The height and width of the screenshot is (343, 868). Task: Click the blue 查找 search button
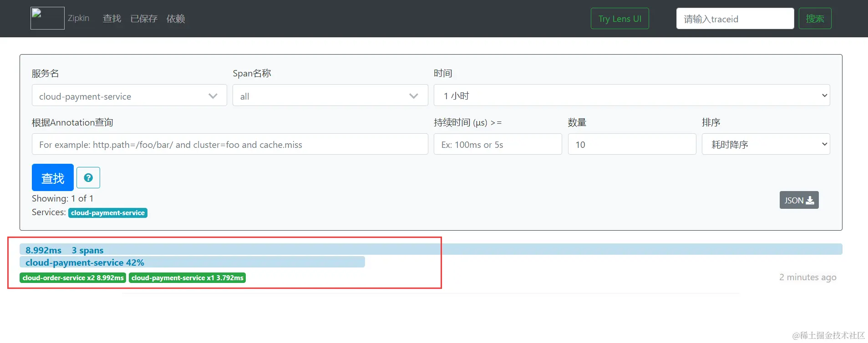click(x=53, y=177)
